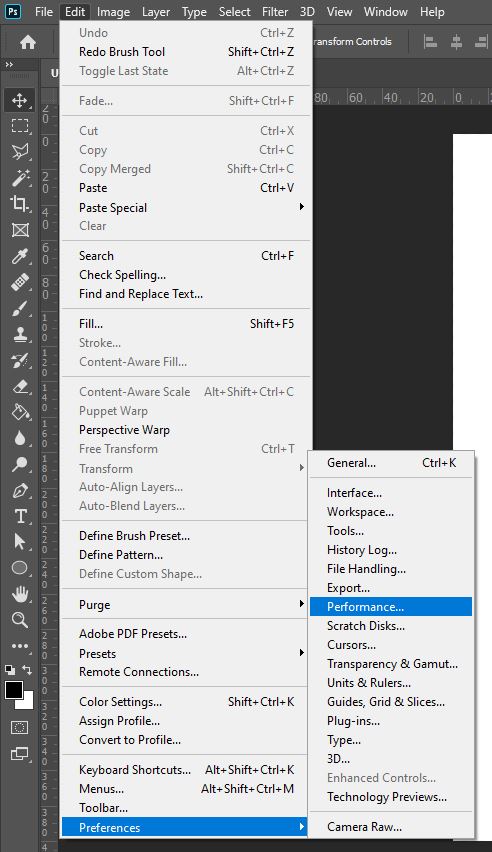Select the Hand tool
Viewport: 492px width, 852px height.
coord(20,594)
